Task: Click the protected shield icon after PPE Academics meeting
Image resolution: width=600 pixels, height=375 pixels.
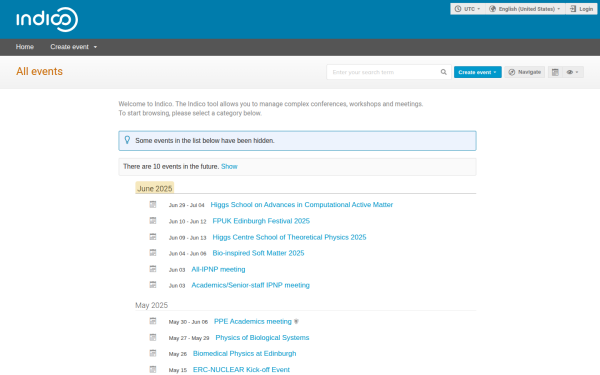Action: coord(296,322)
